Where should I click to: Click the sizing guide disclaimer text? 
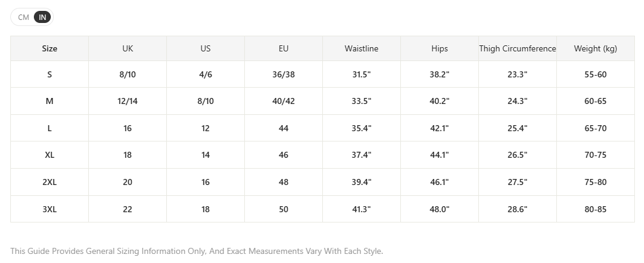[x=197, y=251]
